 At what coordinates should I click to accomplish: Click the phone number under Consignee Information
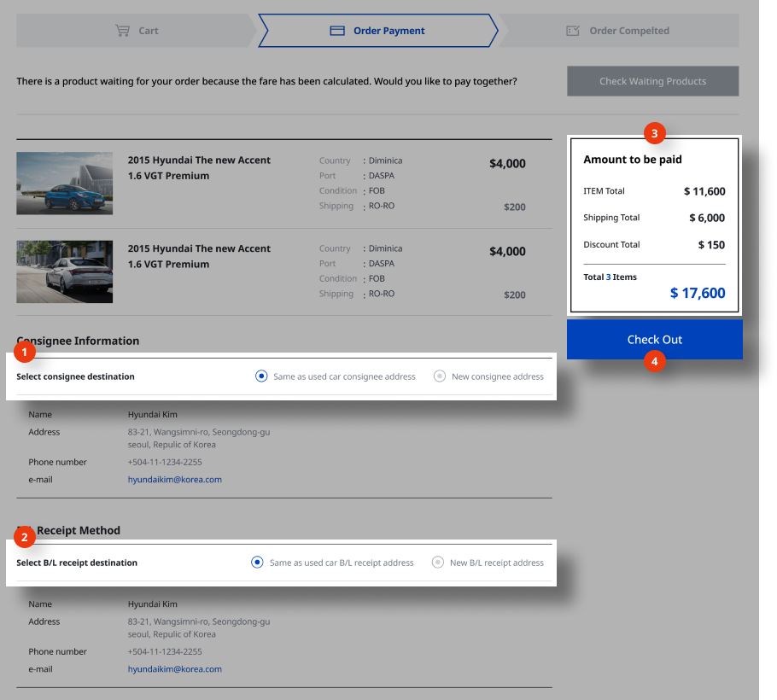click(x=165, y=462)
